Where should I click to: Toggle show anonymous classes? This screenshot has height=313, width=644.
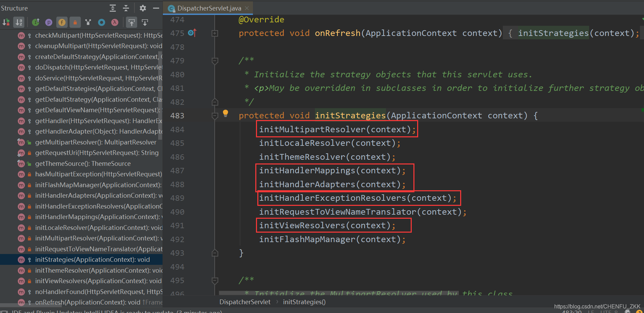click(102, 22)
